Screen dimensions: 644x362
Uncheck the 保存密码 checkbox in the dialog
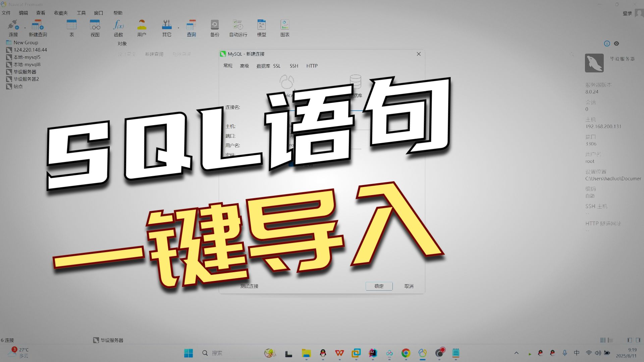coord(290,165)
